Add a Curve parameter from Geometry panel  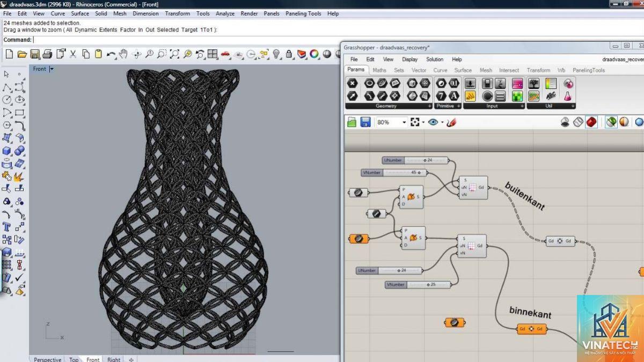coord(383,83)
